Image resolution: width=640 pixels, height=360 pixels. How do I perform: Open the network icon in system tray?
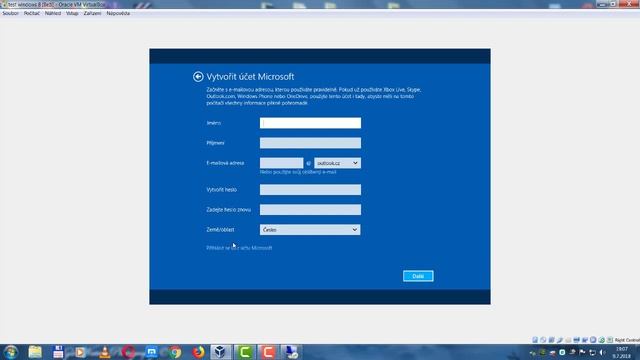point(593,353)
